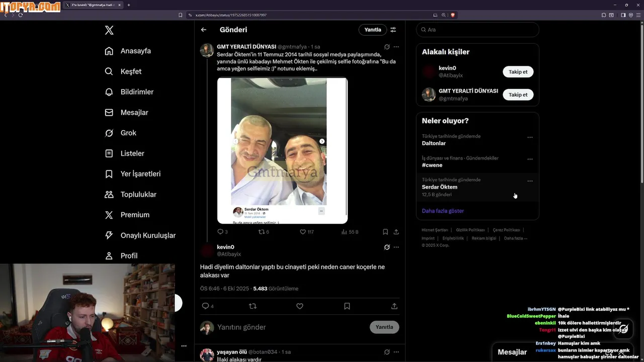This screenshot has width=644, height=362.
Task: Click Brave shields icon in address bar
Action: pyautogui.click(x=452, y=15)
